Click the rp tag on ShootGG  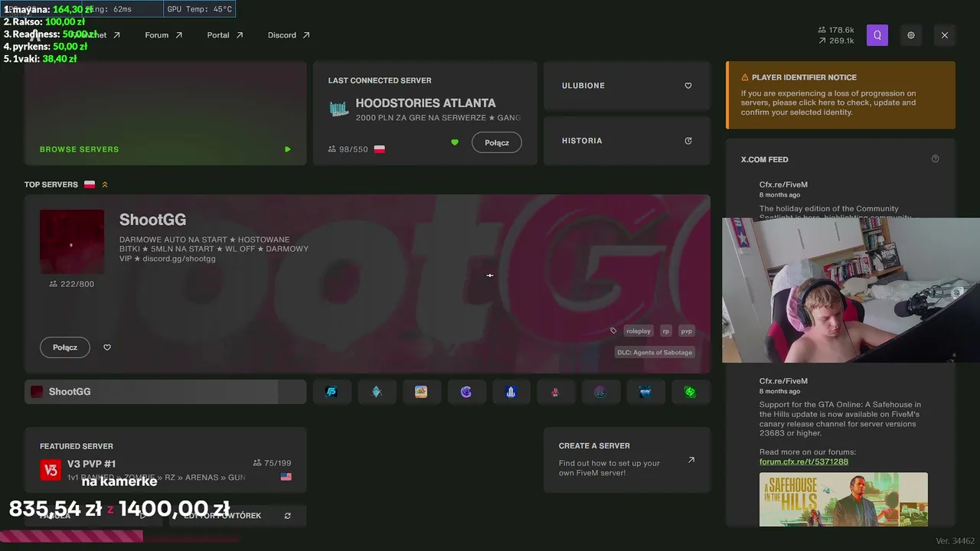coord(666,331)
